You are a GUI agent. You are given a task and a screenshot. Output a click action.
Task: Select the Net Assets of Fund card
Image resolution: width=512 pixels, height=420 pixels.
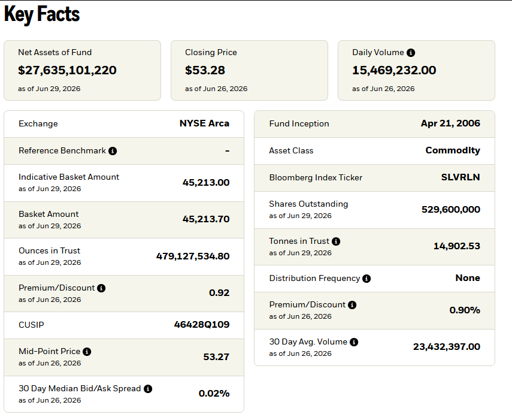82,70
